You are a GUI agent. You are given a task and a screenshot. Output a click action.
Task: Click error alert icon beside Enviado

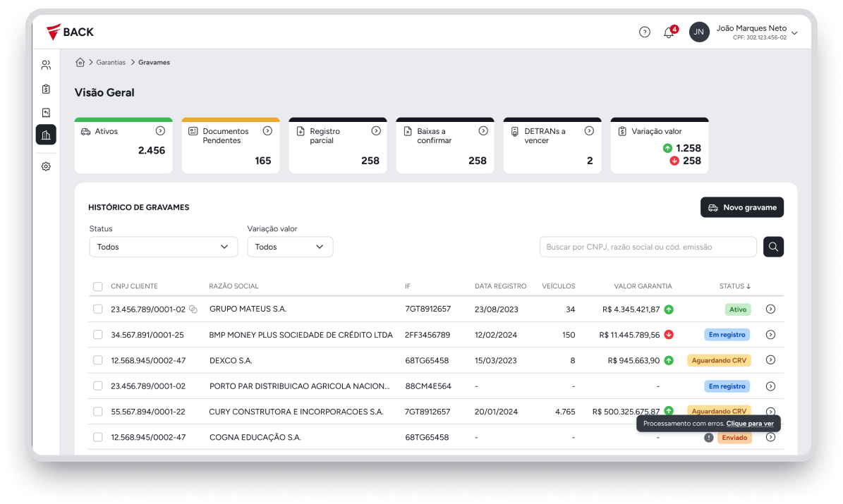coord(709,438)
